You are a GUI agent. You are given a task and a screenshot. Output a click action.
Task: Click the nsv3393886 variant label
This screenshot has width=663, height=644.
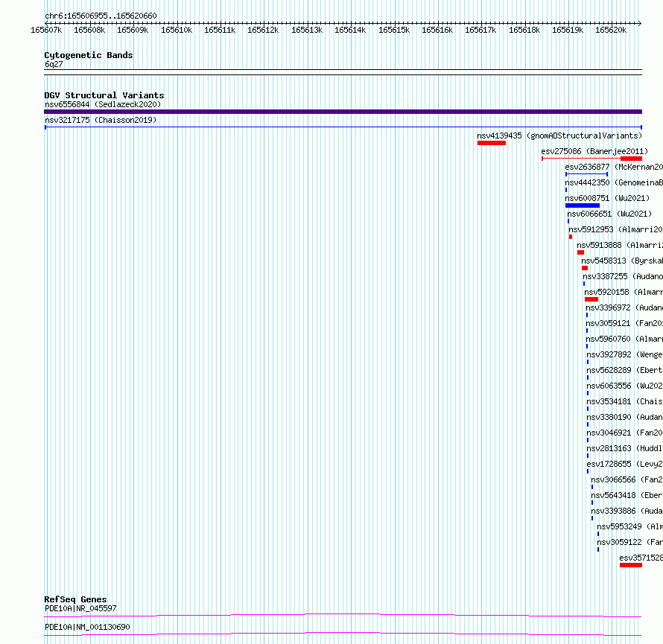(x=626, y=511)
